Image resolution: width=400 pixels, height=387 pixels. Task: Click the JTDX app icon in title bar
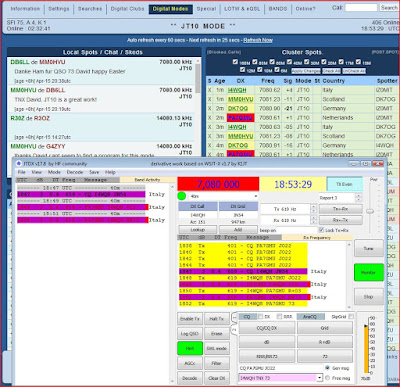[x=19, y=164]
